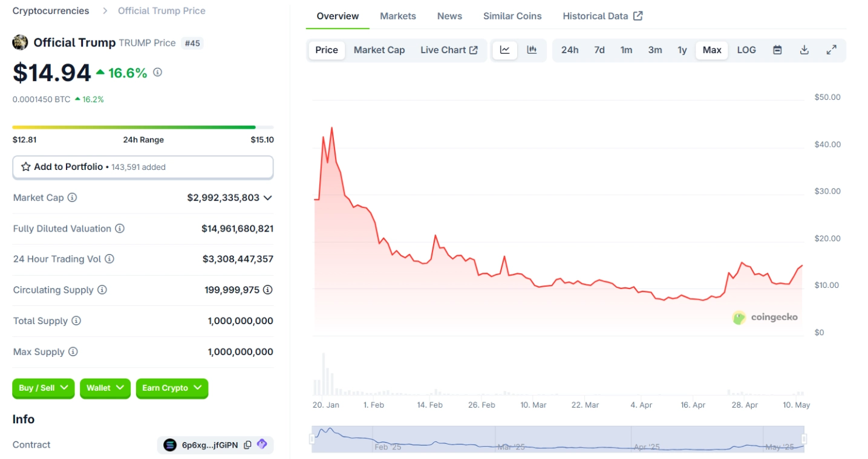
Task: Open the calendar date range picker
Action: pyautogui.click(x=778, y=50)
